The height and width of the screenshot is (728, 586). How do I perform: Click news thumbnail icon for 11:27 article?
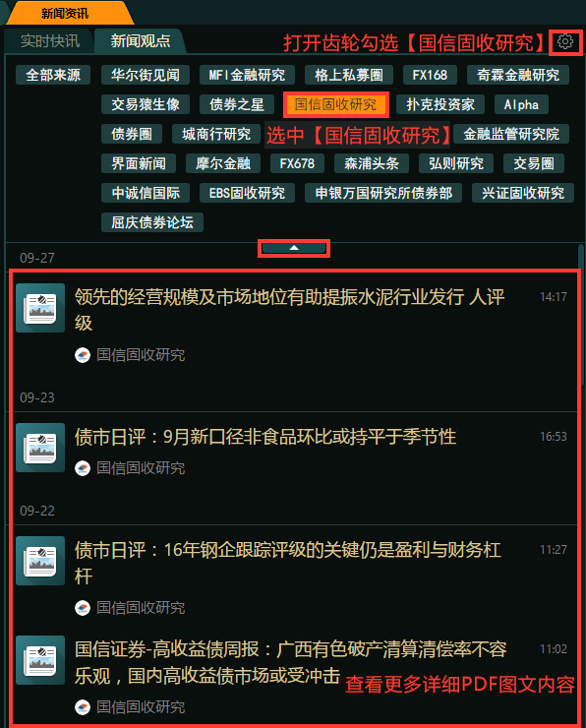pos(40,561)
